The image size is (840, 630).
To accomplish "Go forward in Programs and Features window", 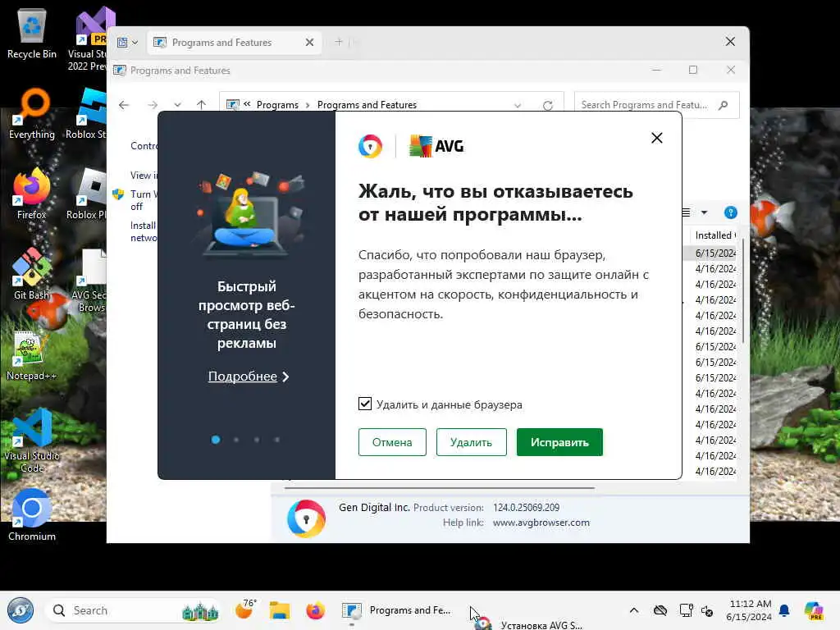I will pyautogui.click(x=152, y=105).
